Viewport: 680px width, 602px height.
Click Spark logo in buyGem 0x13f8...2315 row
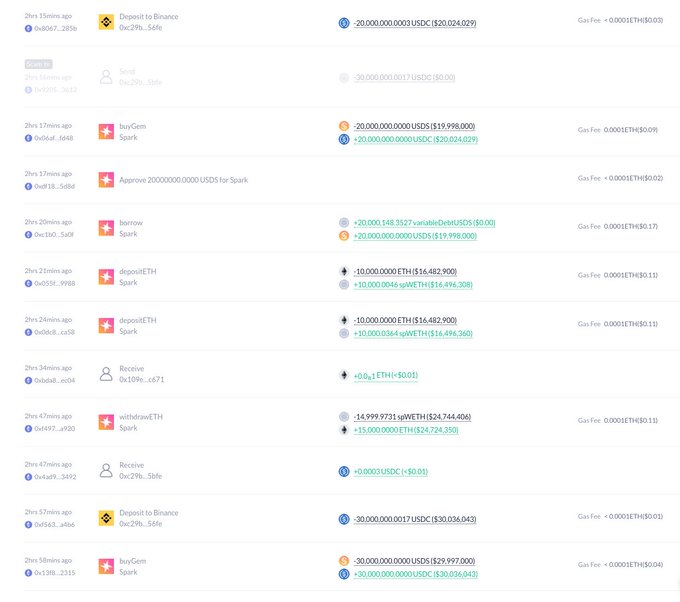tap(106, 566)
